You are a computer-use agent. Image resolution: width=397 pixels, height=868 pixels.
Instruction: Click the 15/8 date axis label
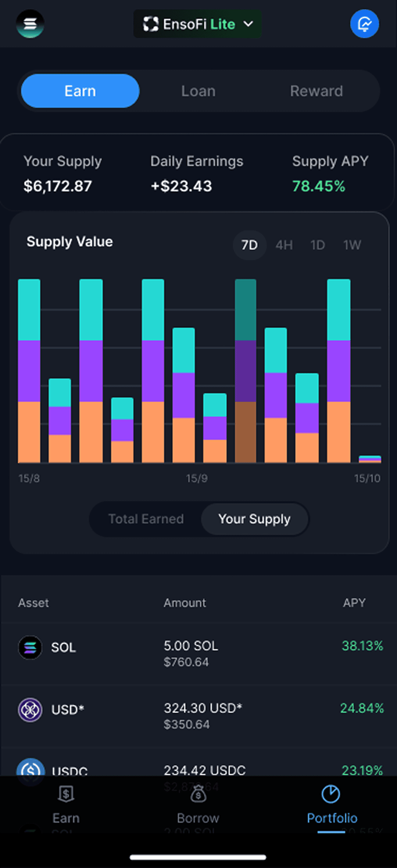pyautogui.click(x=29, y=478)
